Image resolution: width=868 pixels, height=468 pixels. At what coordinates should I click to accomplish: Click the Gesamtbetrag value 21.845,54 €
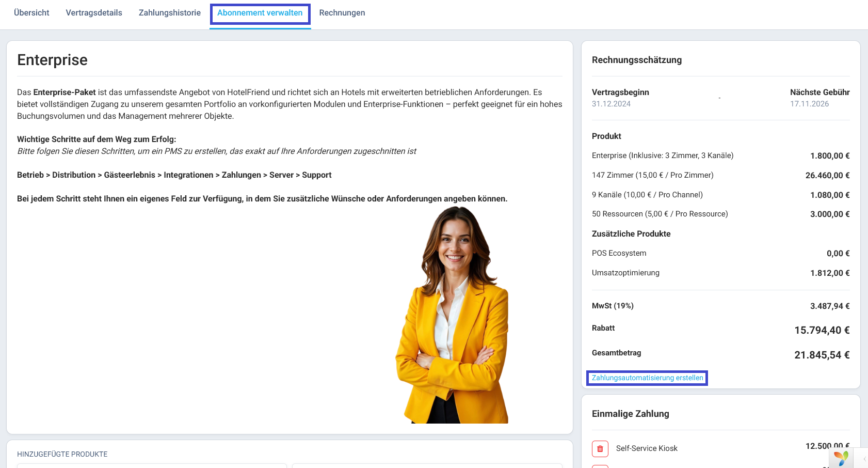click(822, 355)
